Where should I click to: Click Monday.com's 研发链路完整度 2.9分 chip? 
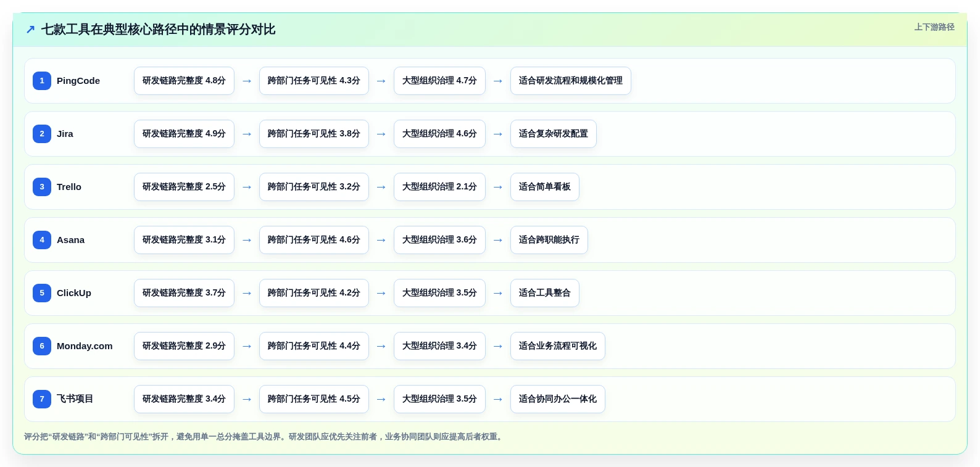pos(184,346)
